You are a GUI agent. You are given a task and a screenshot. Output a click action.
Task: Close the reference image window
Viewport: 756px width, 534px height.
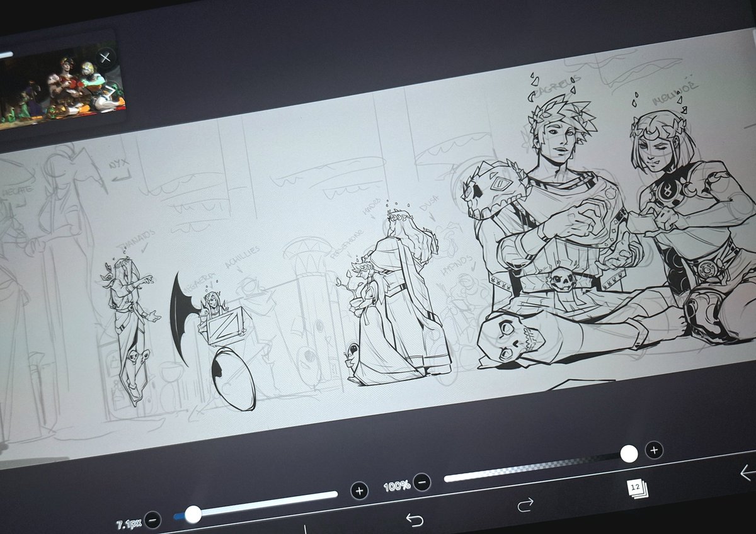[105, 58]
